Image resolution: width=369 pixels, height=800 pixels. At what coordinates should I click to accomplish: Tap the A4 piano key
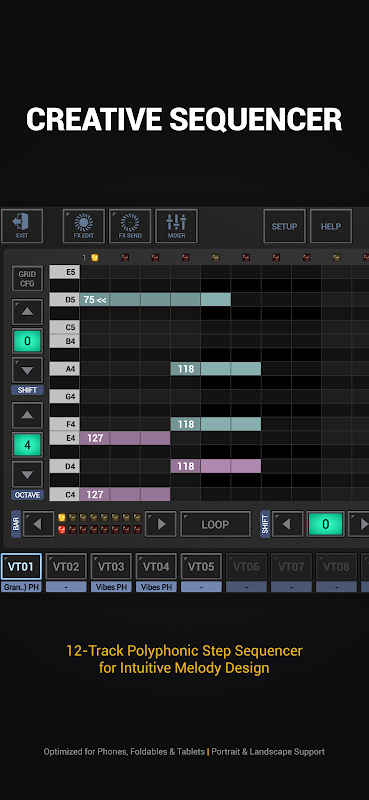coord(64,368)
